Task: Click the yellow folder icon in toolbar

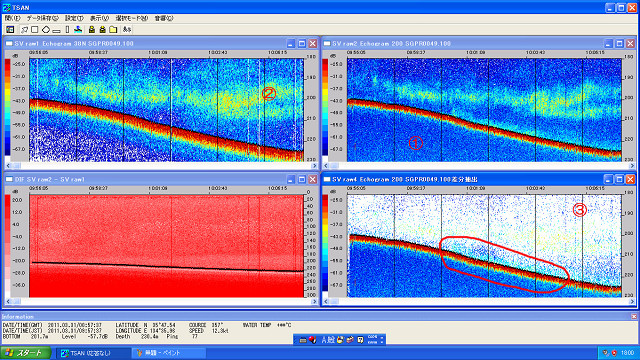Action: [113, 30]
